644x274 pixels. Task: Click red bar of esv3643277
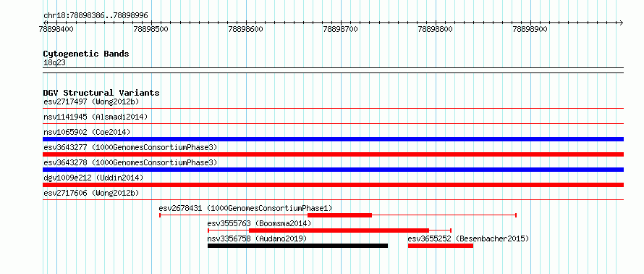tap(334, 154)
